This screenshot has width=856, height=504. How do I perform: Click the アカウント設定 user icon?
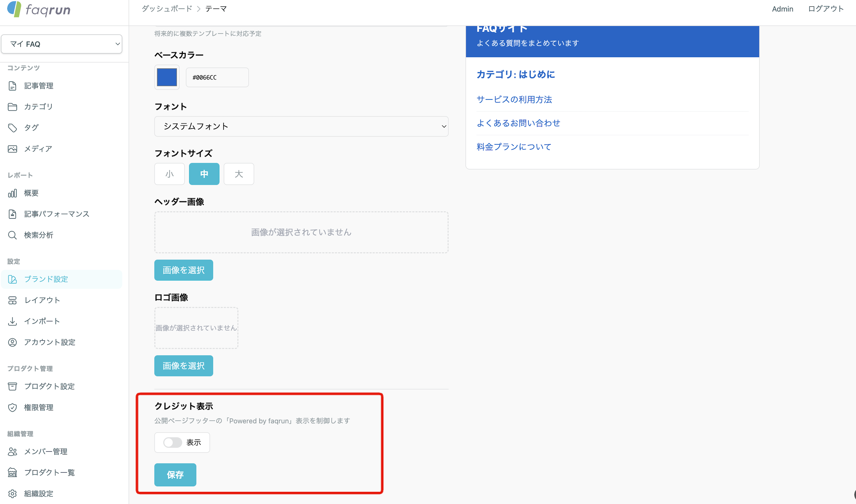(13, 342)
